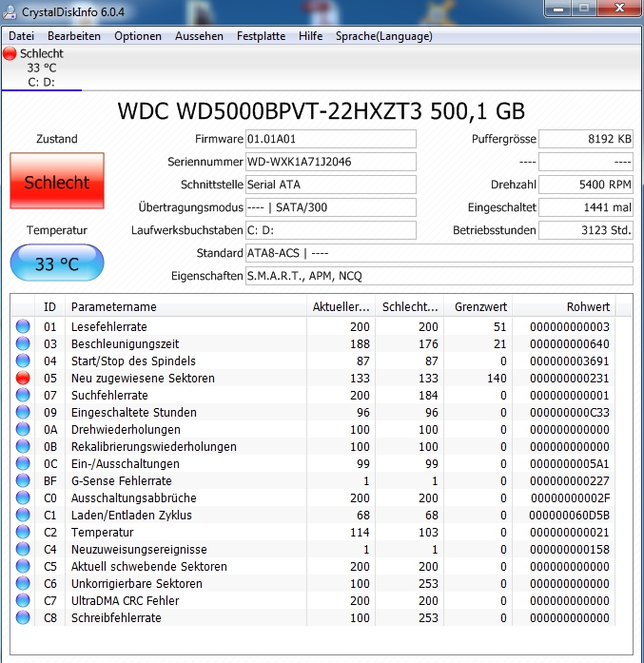Click the blue status dot for G-Sense Fehlerrate
Viewport: 644px width, 663px height.
tap(23, 480)
